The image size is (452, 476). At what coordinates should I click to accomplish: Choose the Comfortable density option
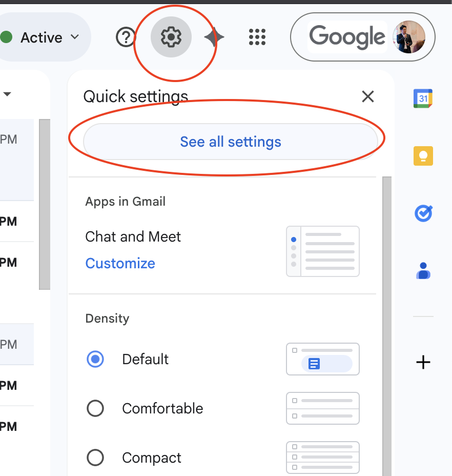coord(95,408)
